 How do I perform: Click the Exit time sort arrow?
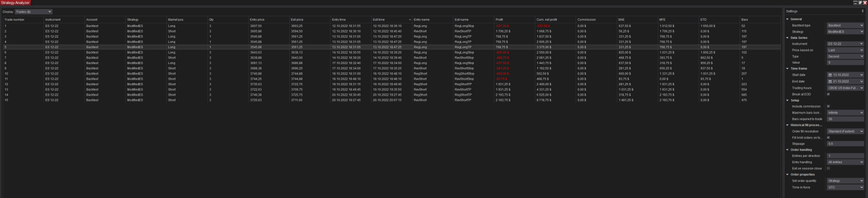410,20
